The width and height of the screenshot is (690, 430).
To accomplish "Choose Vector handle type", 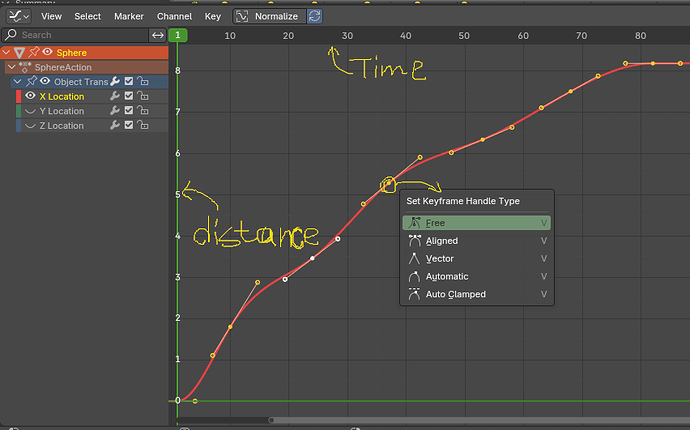I will [477, 258].
